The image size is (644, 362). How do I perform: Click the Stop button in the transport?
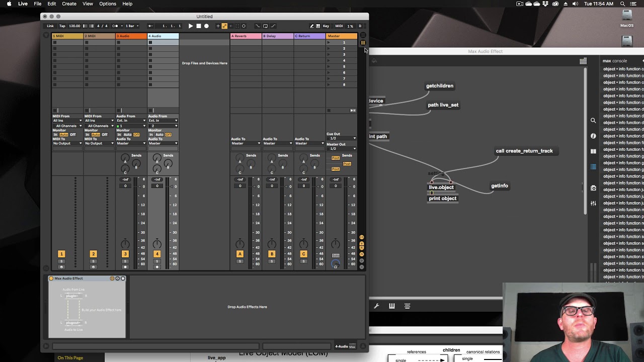tap(198, 26)
